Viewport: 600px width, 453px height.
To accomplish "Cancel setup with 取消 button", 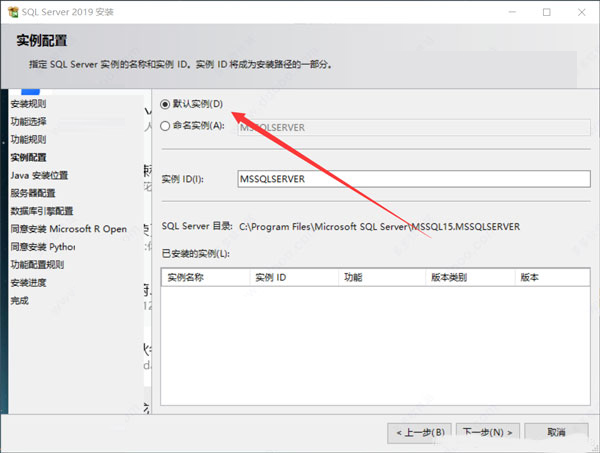I will click(x=556, y=433).
